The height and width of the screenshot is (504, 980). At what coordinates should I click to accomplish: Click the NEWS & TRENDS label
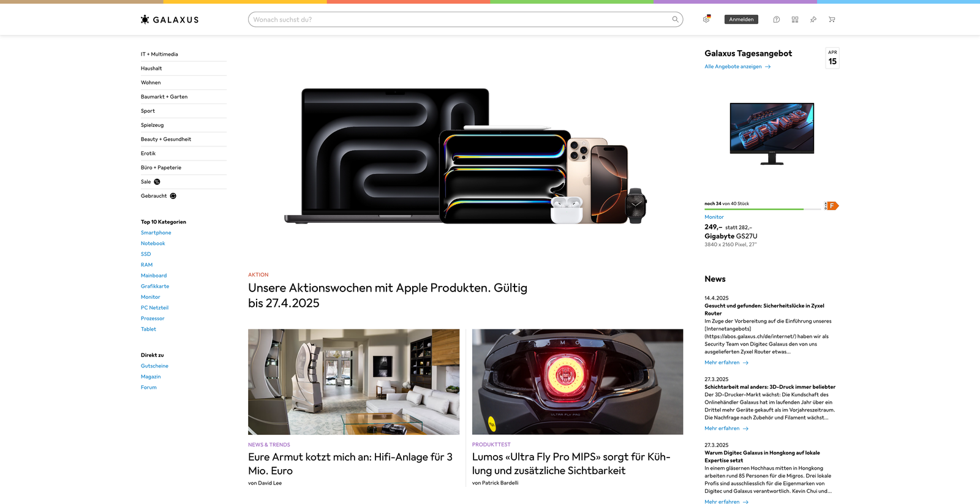click(x=269, y=445)
